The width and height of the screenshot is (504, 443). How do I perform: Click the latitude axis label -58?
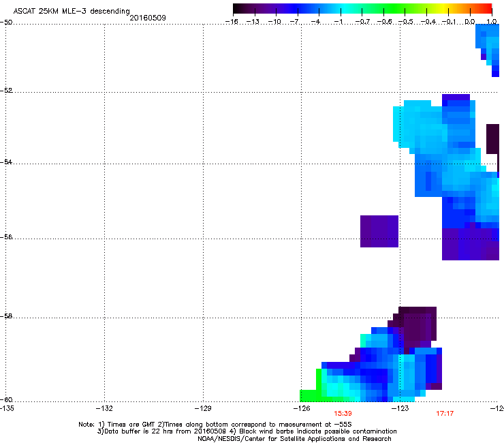6,316
